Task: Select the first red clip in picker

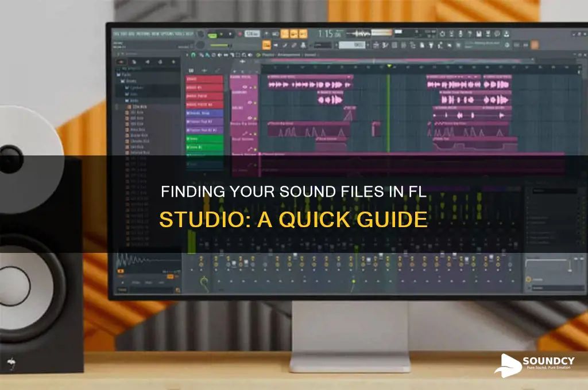Action: pos(204,79)
